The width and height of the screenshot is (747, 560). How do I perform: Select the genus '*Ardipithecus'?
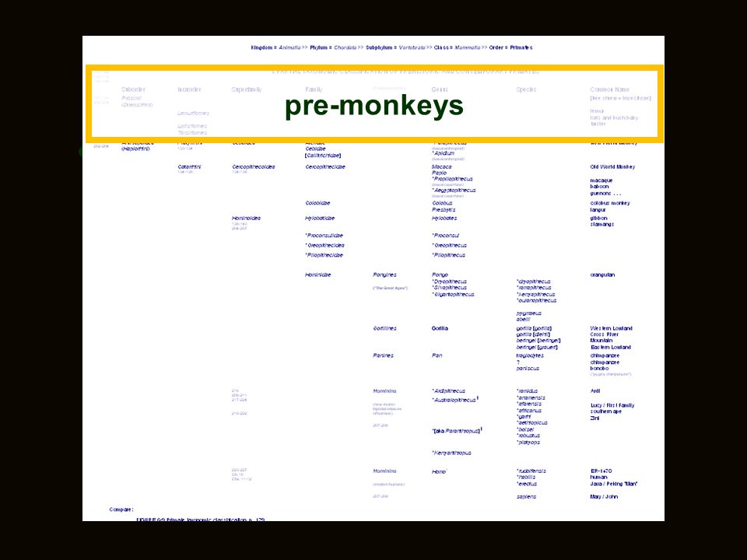point(449,391)
